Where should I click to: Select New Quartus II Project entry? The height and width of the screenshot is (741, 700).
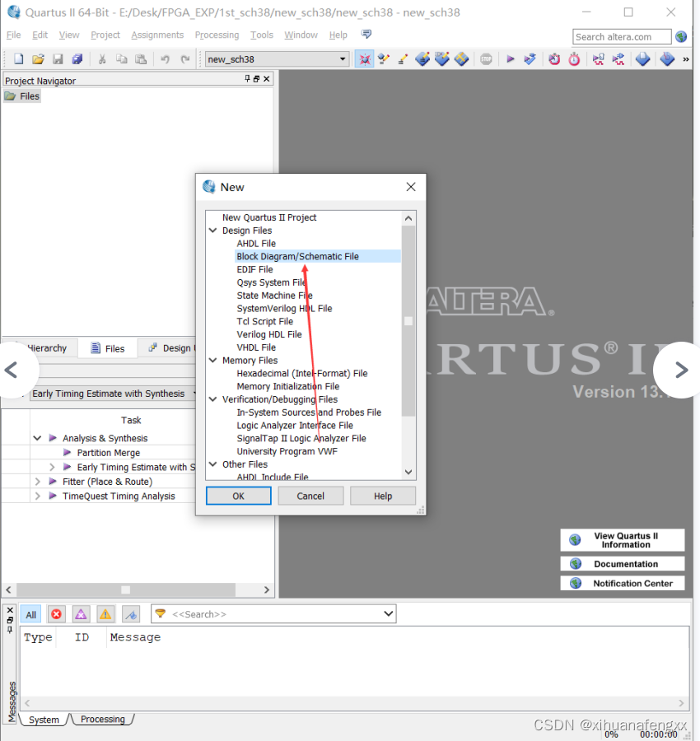pos(269,217)
